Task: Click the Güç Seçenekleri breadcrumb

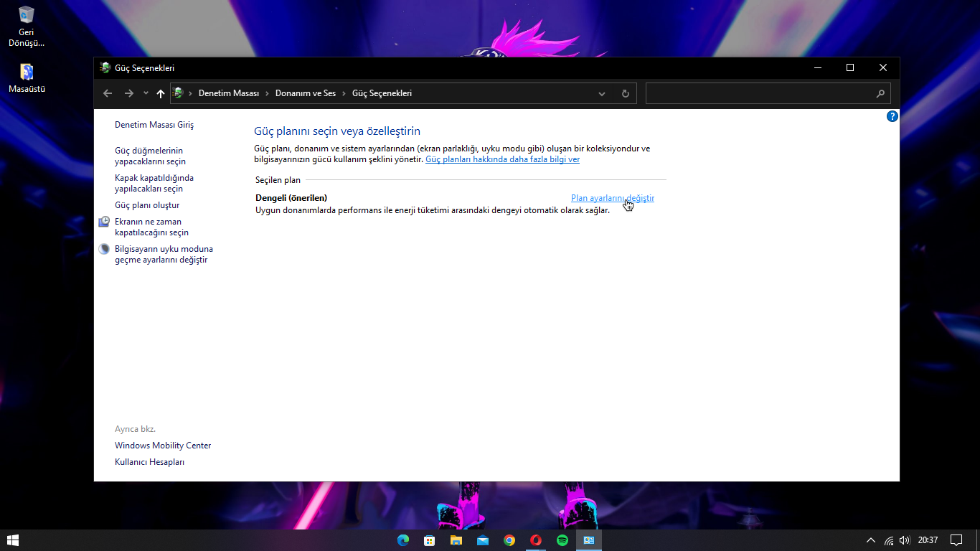Action: [382, 93]
